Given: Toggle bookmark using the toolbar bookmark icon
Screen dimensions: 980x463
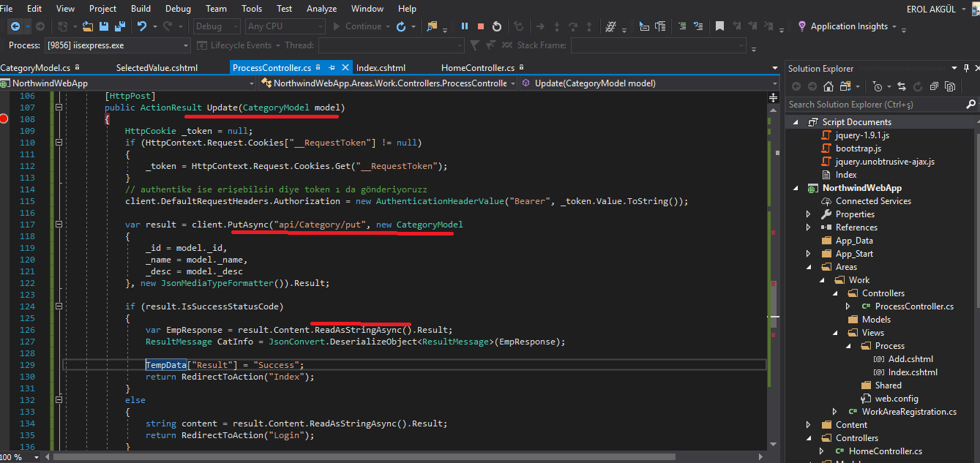Looking at the screenshot, I should 719,26.
